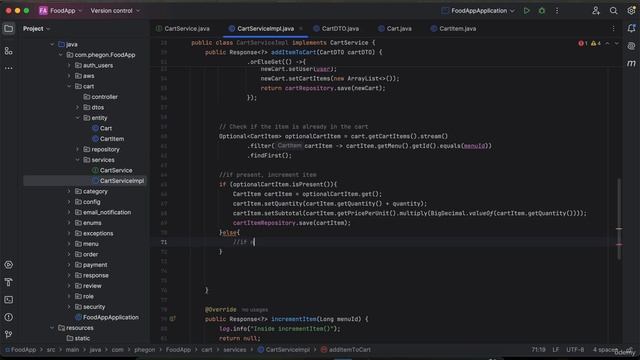Click line 71 comment in editor
Image resolution: width=640 pixels, height=360 pixels.
pyautogui.click(x=244, y=242)
